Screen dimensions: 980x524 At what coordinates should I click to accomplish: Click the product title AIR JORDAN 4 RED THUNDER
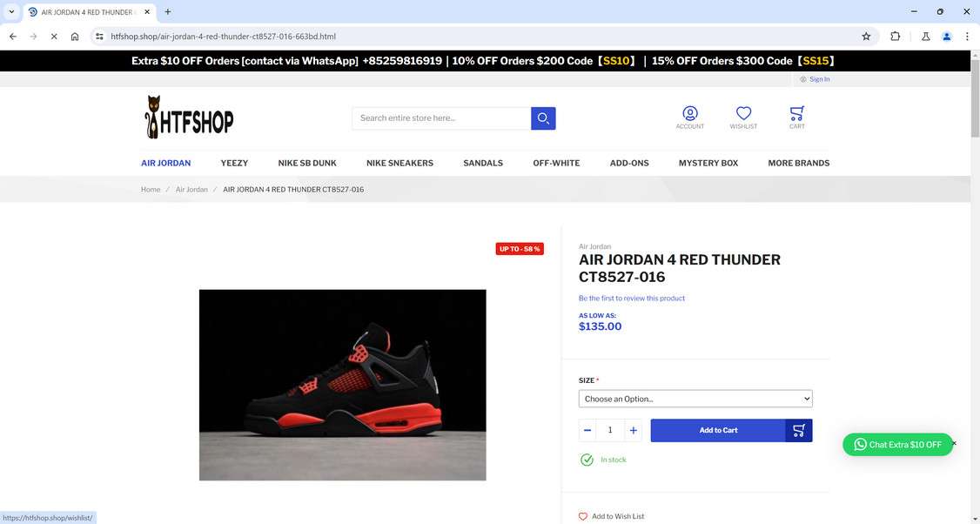[680, 268]
